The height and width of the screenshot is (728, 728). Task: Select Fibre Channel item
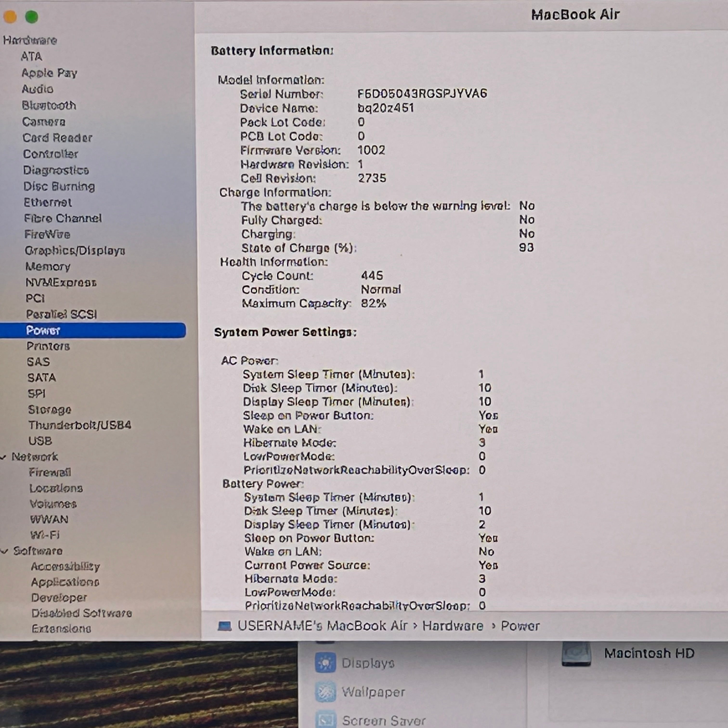pyautogui.click(x=63, y=218)
